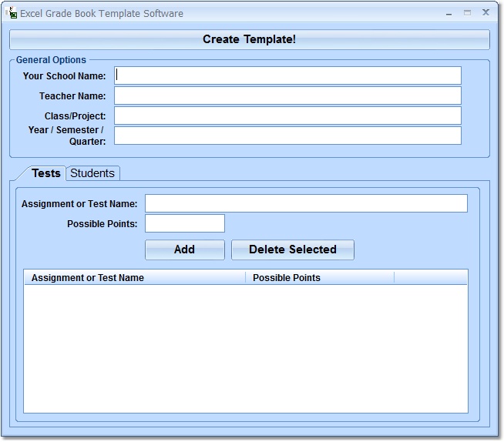This screenshot has height=442, width=504.
Task: Click the Create Template! button
Action: click(x=250, y=39)
